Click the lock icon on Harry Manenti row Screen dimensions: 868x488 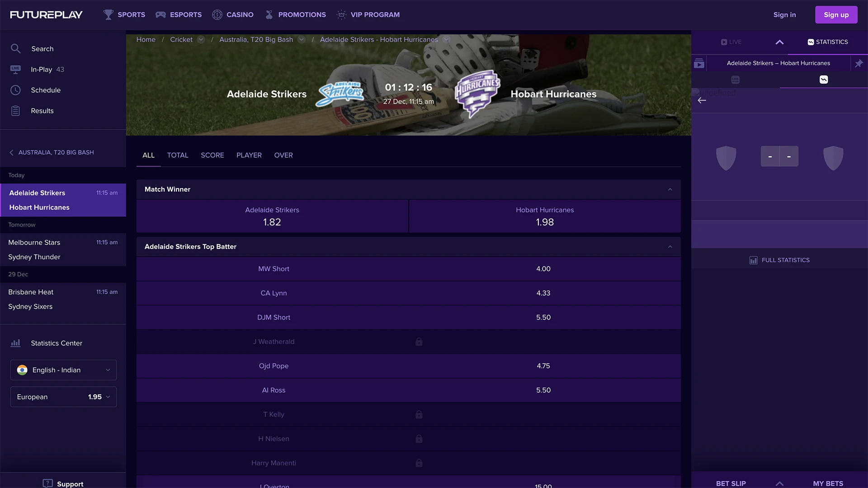tap(419, 463)
